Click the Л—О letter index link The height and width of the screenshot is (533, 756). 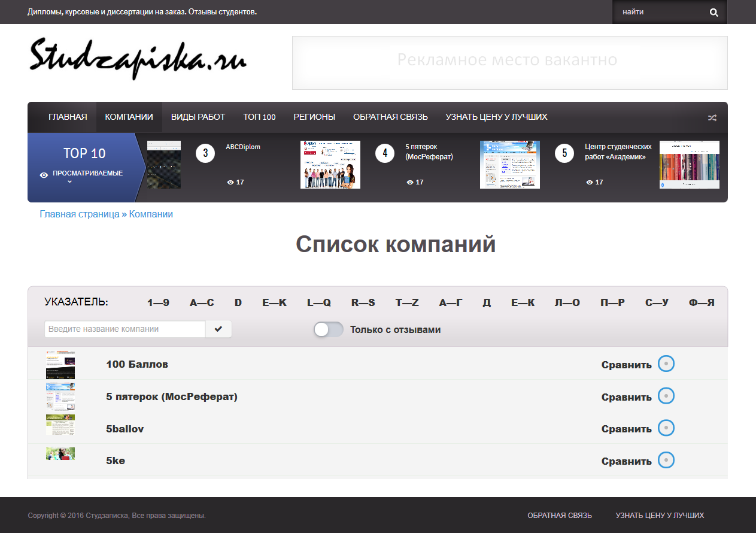click(x=568, y=302)
